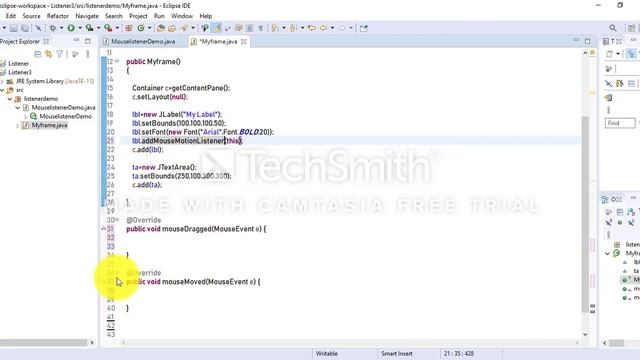Viewport: 640px width, 360px height.
Task: Open dropdown next to Run button
Action: [80, 28]
